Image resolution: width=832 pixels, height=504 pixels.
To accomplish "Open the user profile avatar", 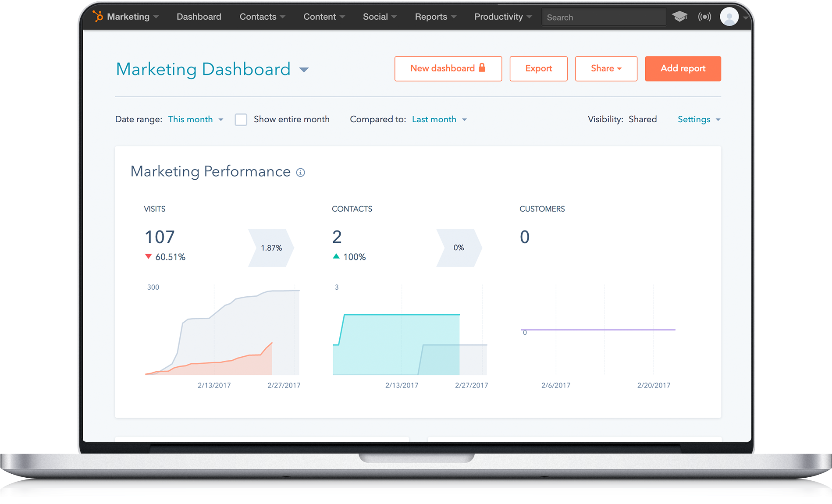I will coord(729,17).
